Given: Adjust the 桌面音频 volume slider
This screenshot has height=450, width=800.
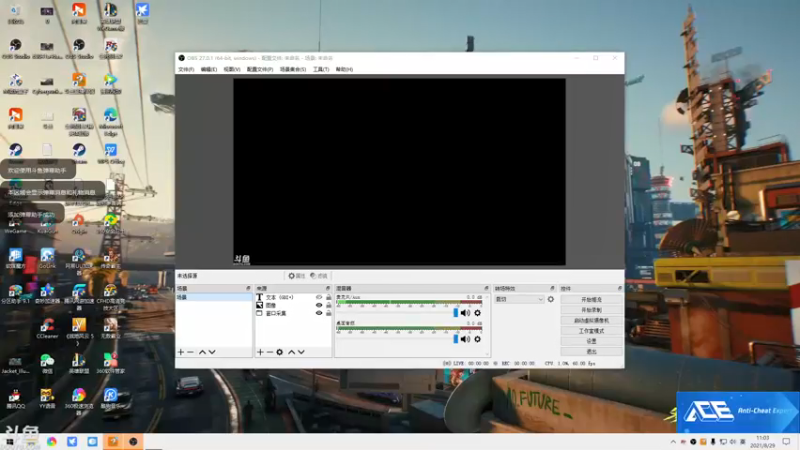Looking at the screenshot, I should 456,339.
